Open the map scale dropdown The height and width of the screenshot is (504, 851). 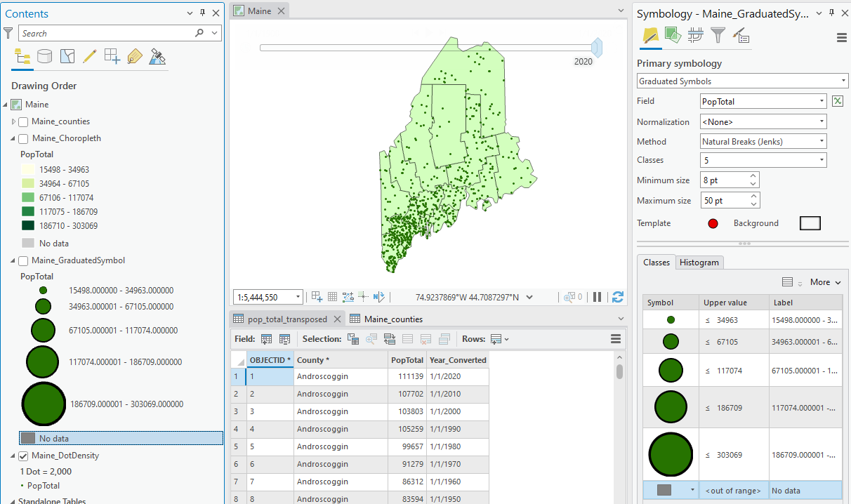[x=298, y=297]
